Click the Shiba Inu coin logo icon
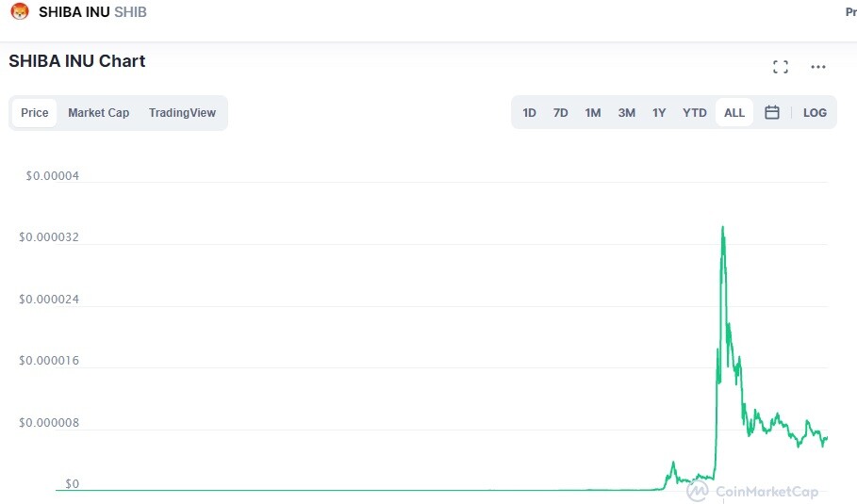857x504 pixels. coord(20,11)
